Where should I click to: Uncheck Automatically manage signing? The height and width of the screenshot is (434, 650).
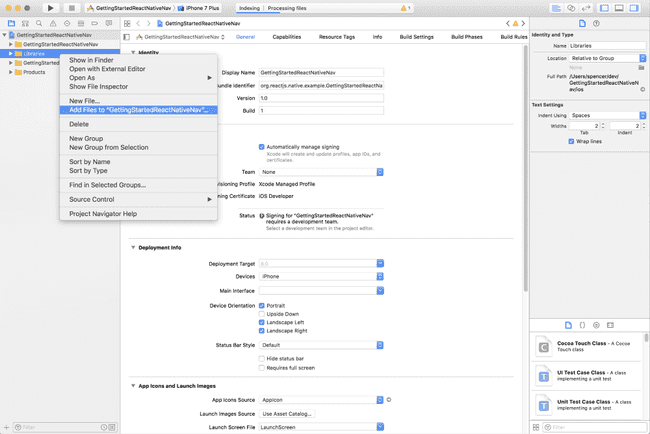point(262,147)
